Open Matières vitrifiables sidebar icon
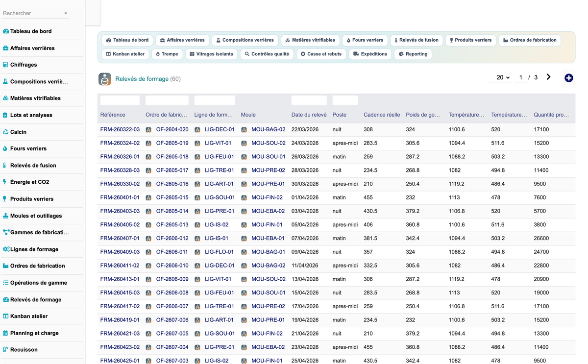The height and width of the screenshot is (364, 588). (x=6, y=98)
